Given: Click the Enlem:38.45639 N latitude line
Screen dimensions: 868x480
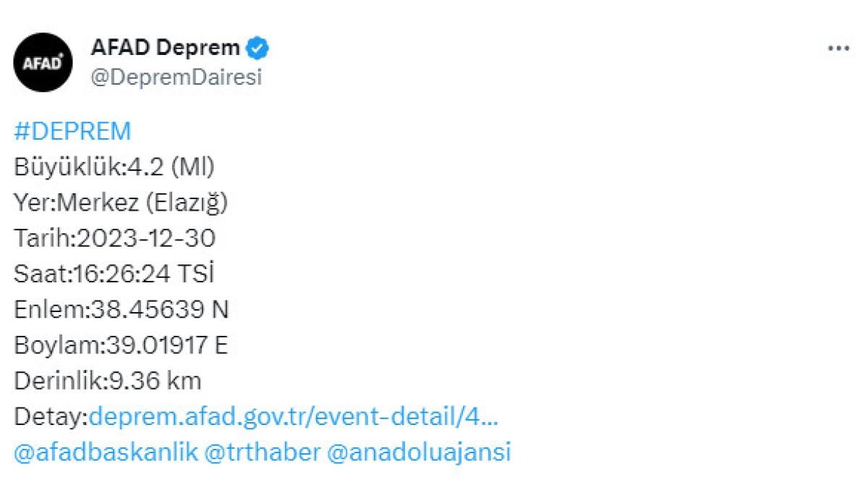Looking at the screenshot, I should (x=122, y=310).
